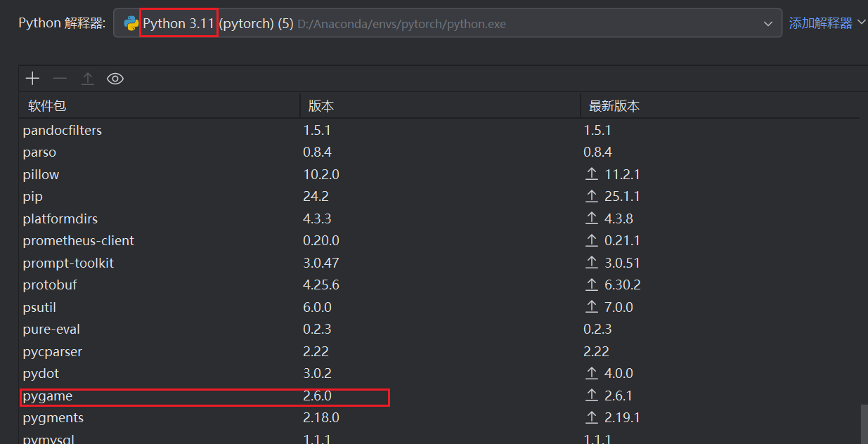Click the uninstall package minus icon
This screenshot has width=868, height=444.
(x=60, y=79)
